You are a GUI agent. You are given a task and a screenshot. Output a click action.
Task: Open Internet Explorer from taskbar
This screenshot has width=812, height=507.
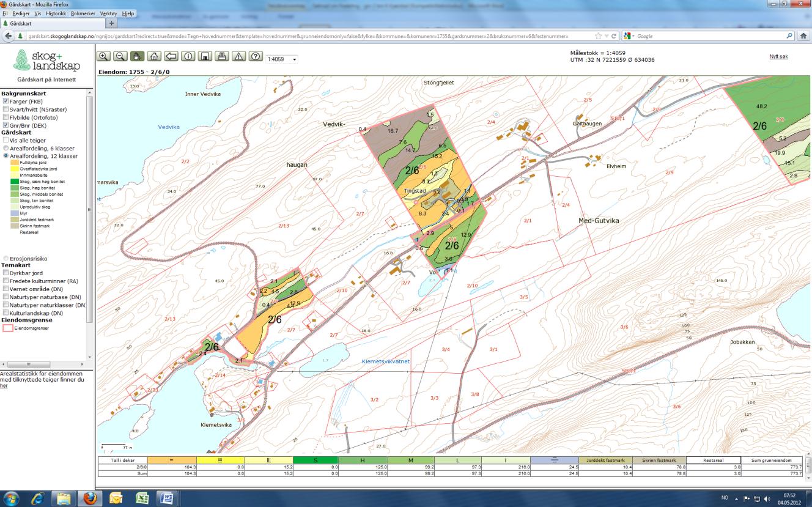tap(38, 498)
